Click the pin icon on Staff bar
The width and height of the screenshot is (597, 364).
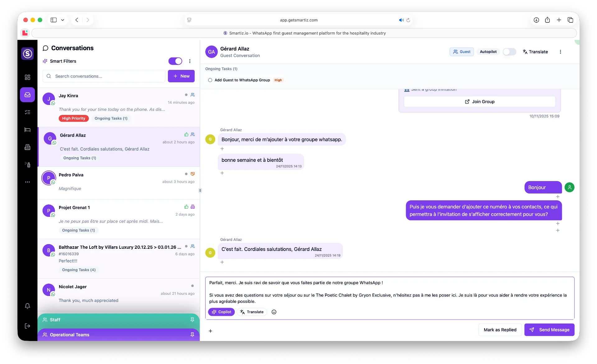coord(192,320)
